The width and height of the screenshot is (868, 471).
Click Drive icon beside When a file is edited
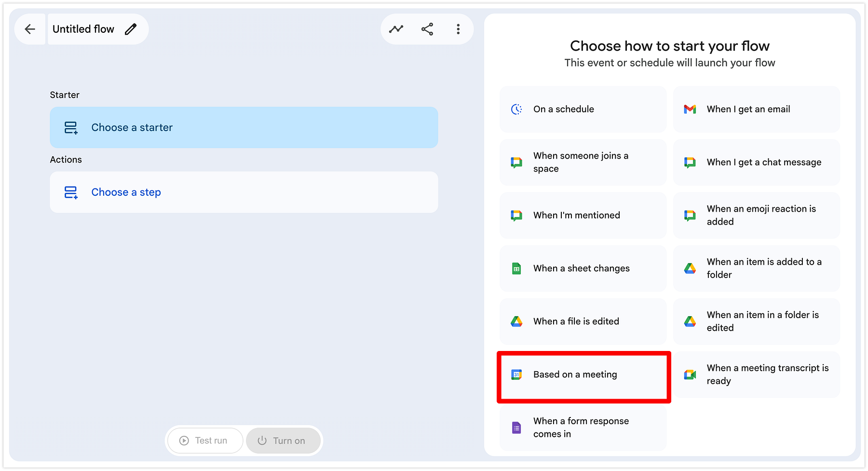tap(516, 322)
